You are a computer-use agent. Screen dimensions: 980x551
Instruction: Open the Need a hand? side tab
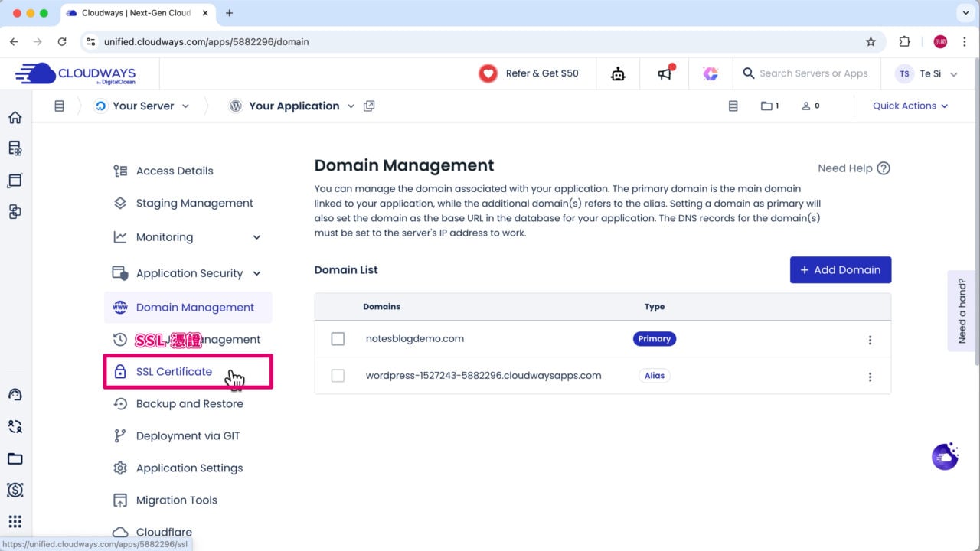[962, 311]
